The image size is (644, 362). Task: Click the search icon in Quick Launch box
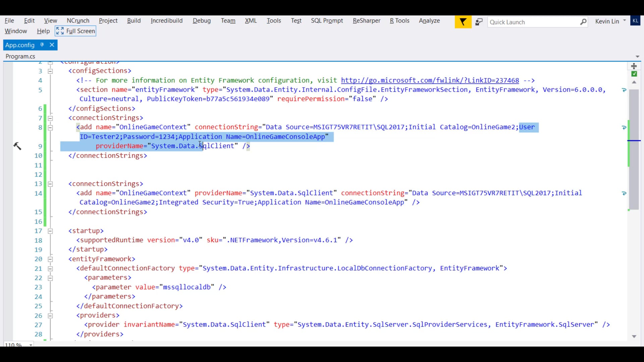[583, 21]
